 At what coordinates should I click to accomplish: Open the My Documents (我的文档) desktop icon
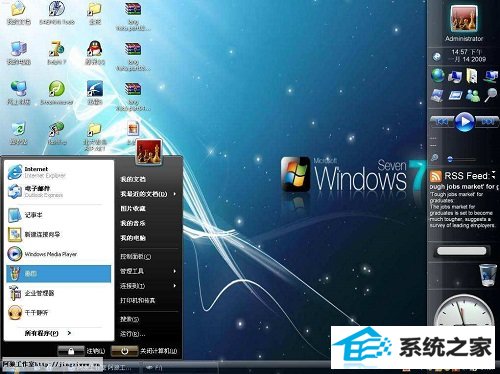pyautogui.click(x=19, y=13)
